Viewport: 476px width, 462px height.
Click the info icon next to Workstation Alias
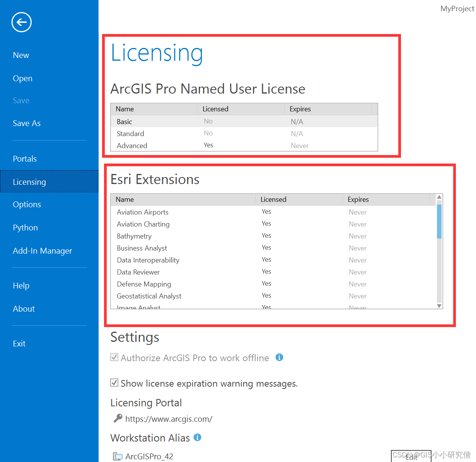pos(197,437)
